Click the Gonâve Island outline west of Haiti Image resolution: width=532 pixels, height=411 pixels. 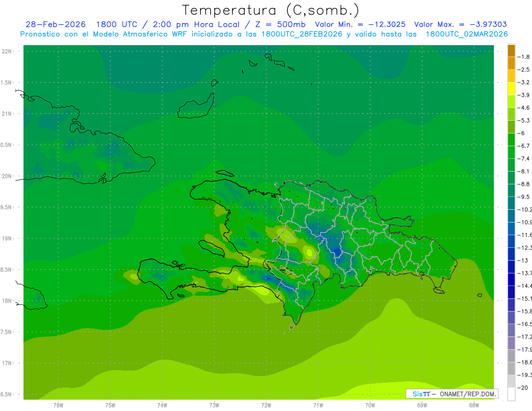pos(211,248)
